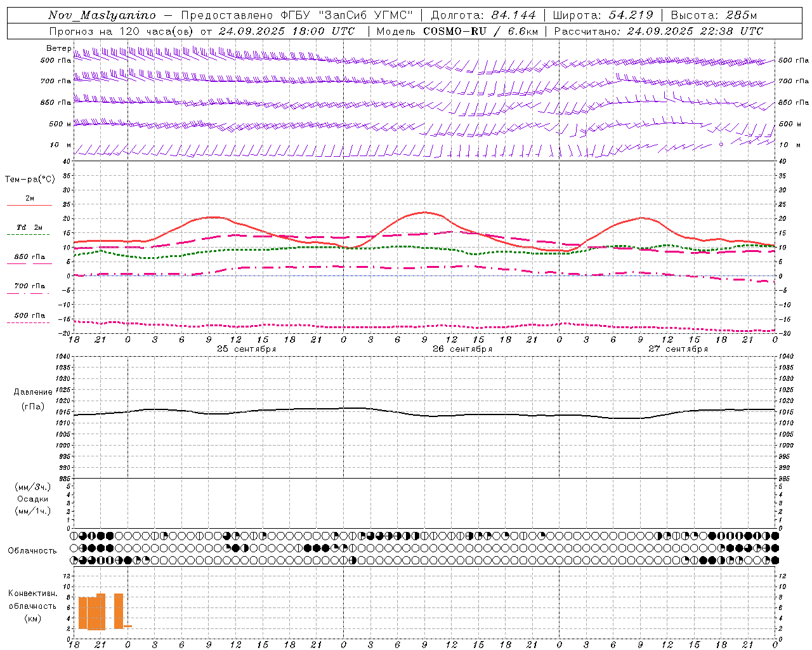This screenshot has height=650, width=812.
Task: Click the 27 сентября date label
Action: (678, 349)
